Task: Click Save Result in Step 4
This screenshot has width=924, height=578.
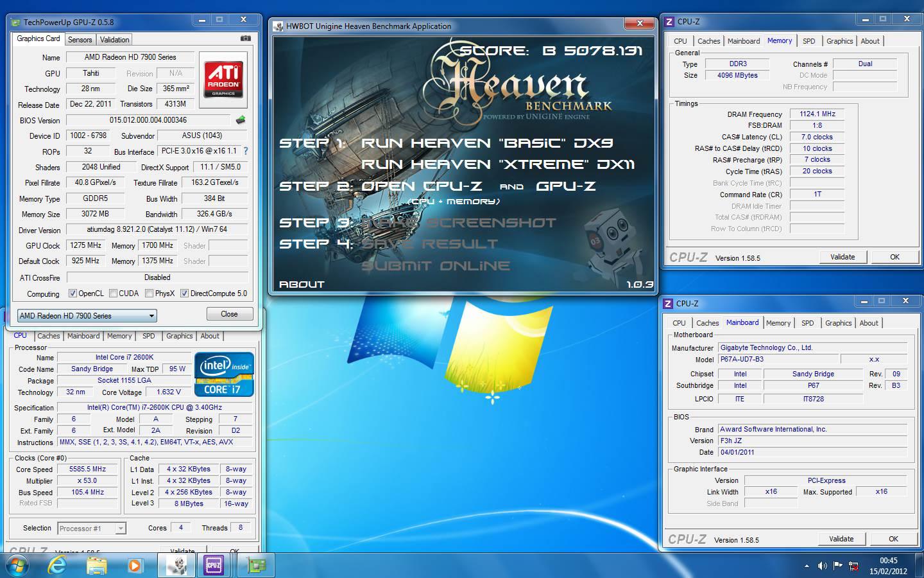Action: pyautogui.click(x=429, y=244)
